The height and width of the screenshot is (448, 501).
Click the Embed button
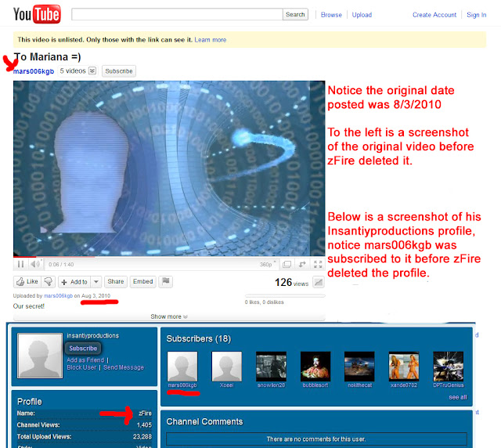point(142,282)
